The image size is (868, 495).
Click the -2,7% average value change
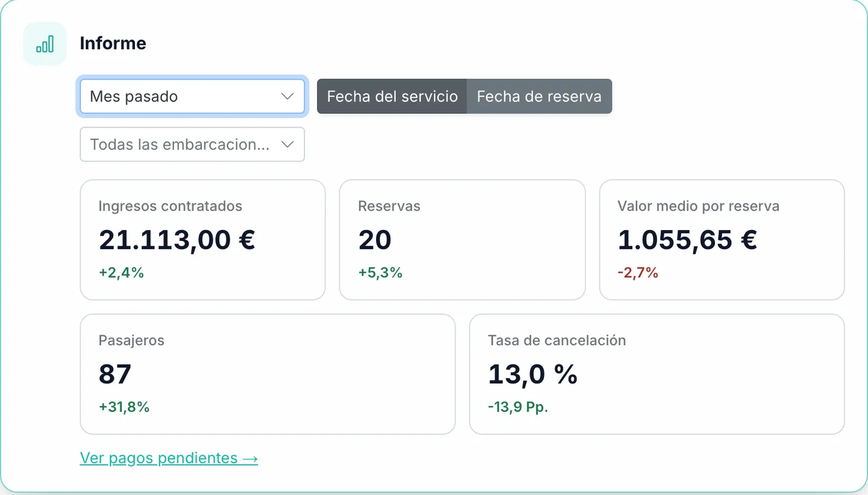coord(638,273)
